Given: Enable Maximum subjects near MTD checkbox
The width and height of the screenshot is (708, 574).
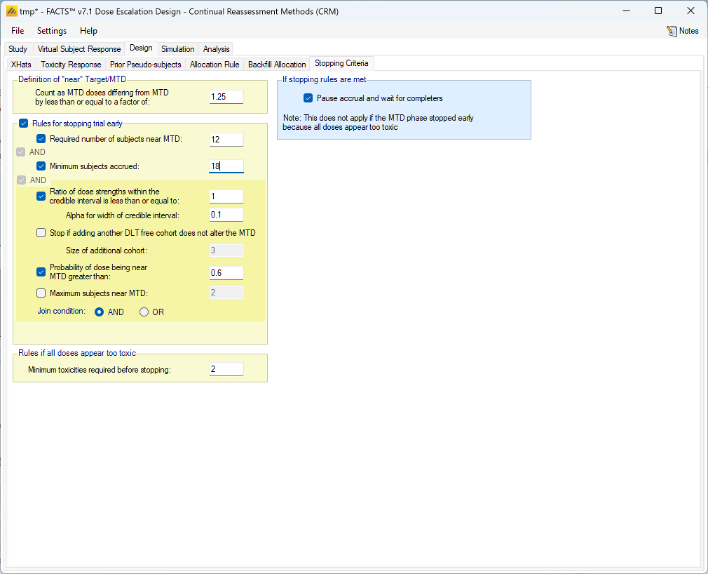Looking at the screenshot, I should pos(41,293).
